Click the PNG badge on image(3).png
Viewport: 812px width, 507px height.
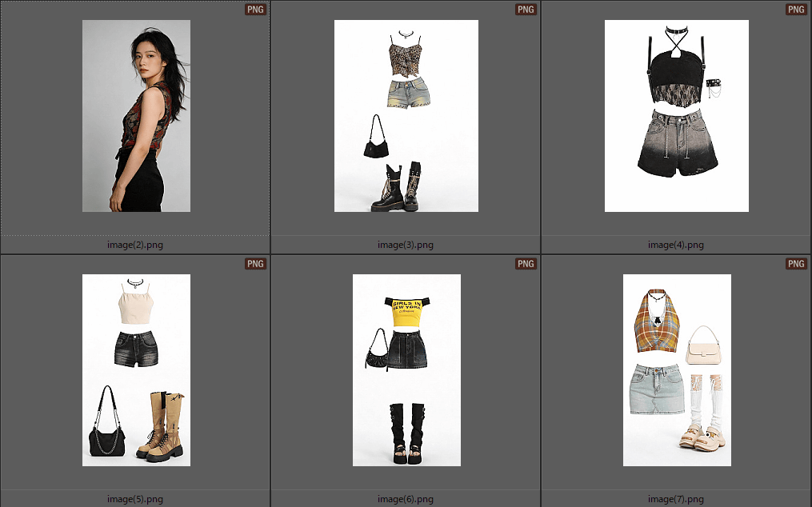tap(526, 10)
